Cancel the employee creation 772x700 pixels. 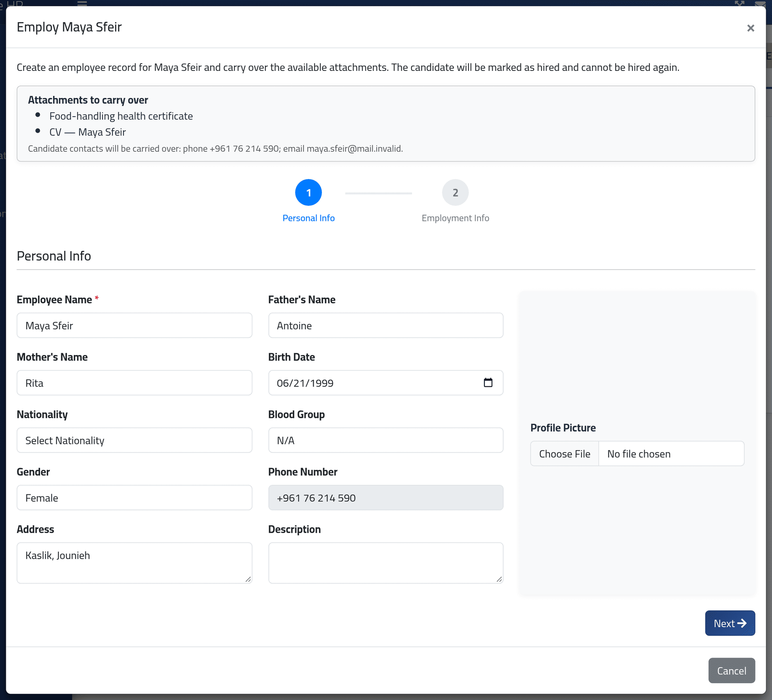[x=731, y=671]
